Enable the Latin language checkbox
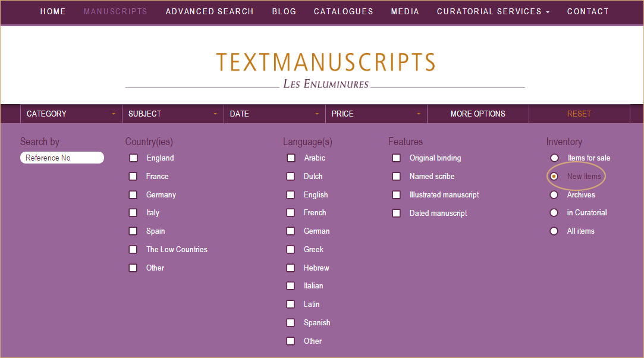 (291, 304)
